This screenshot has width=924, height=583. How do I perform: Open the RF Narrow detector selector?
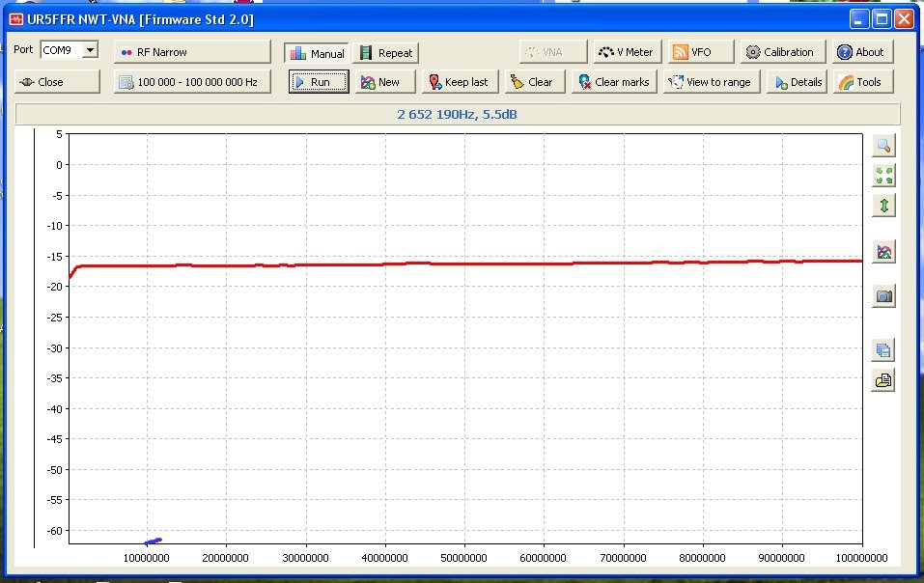tap(192, 52)
